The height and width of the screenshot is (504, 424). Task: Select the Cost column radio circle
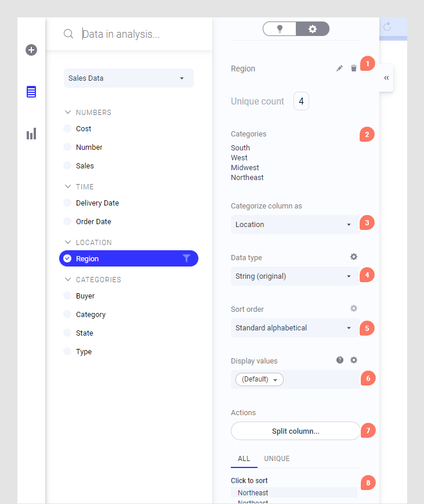(x=67, y=129)
